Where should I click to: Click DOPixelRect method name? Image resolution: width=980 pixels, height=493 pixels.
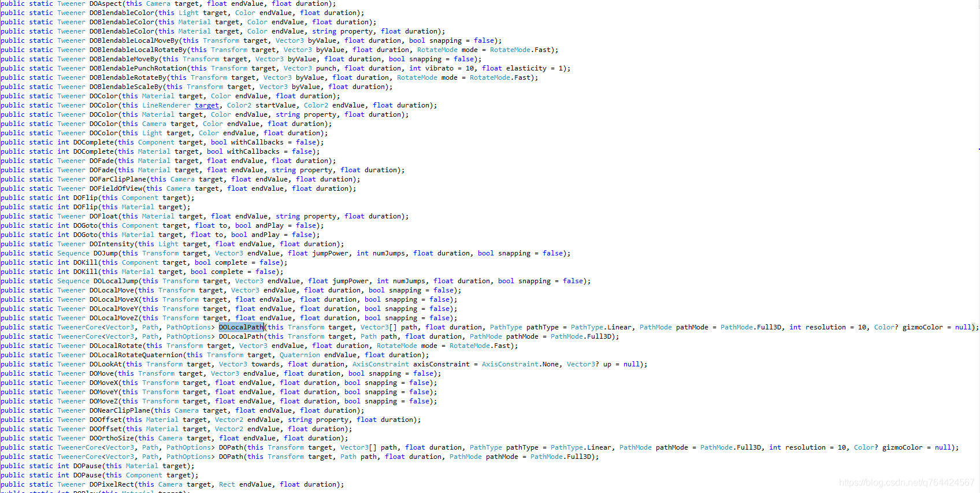(112, 484)
